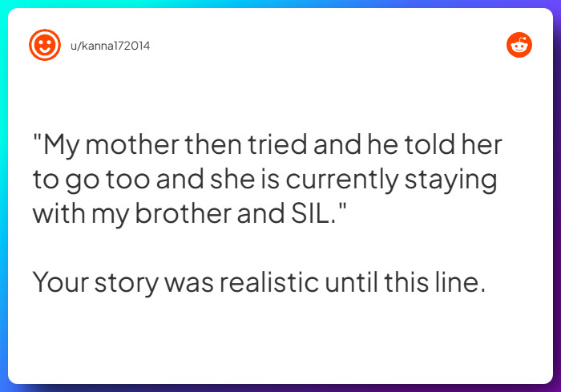Click the word "story" in the reply
The image size is (561, 392).
(127, 282)
